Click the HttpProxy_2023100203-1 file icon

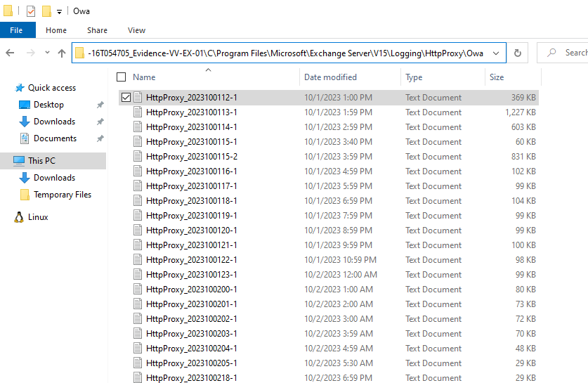point(138,334)
